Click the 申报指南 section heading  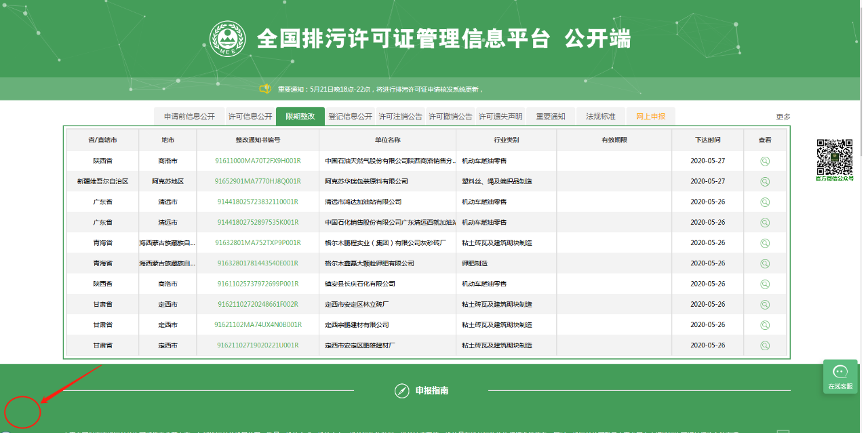point(432,391)
